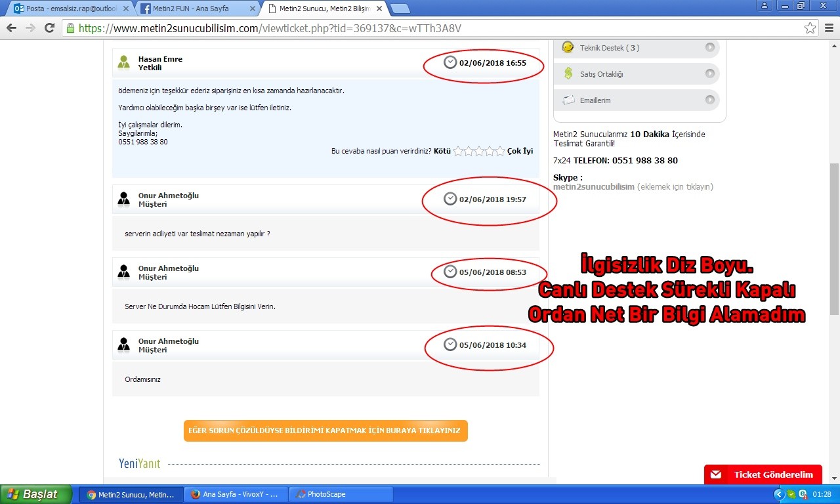This screenshot has height=504, width=840.
Task: Switch to Metin2 Sunucu Chrome taskbar item
Action: click(130, 494)
